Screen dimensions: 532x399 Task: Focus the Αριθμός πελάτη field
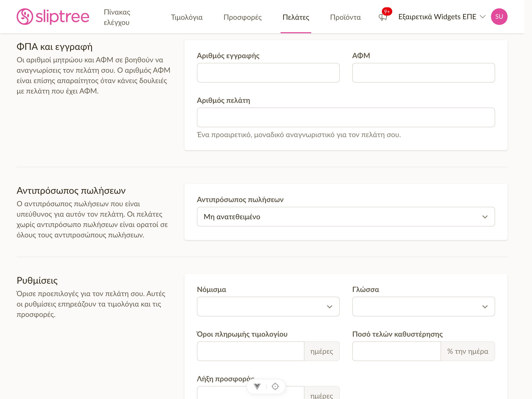click(346, 117)
